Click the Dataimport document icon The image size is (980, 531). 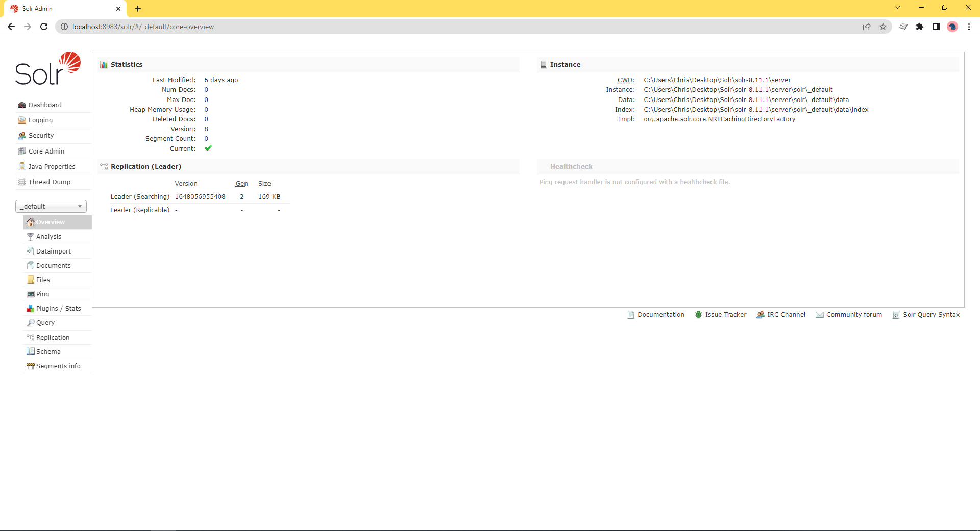click(31, 251)
